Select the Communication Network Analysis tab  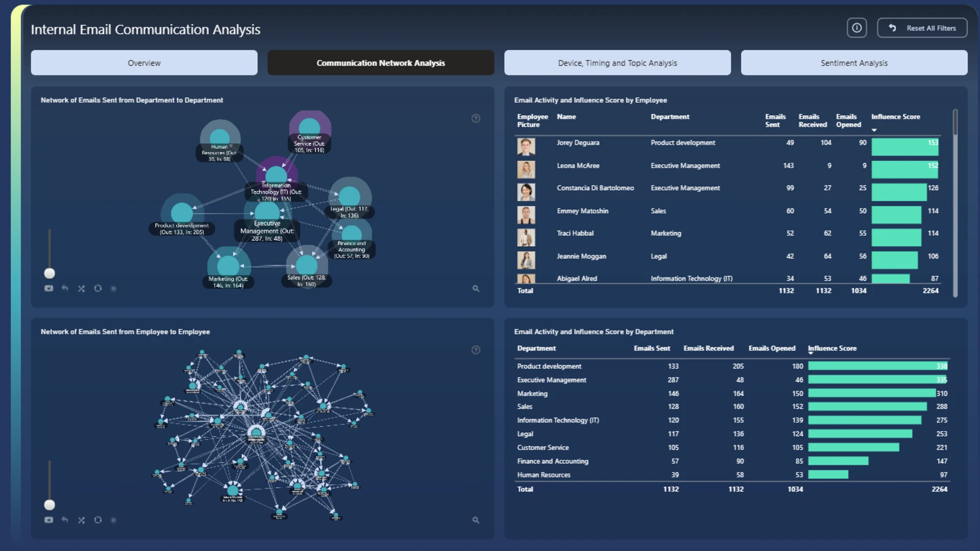coord(381,63)
